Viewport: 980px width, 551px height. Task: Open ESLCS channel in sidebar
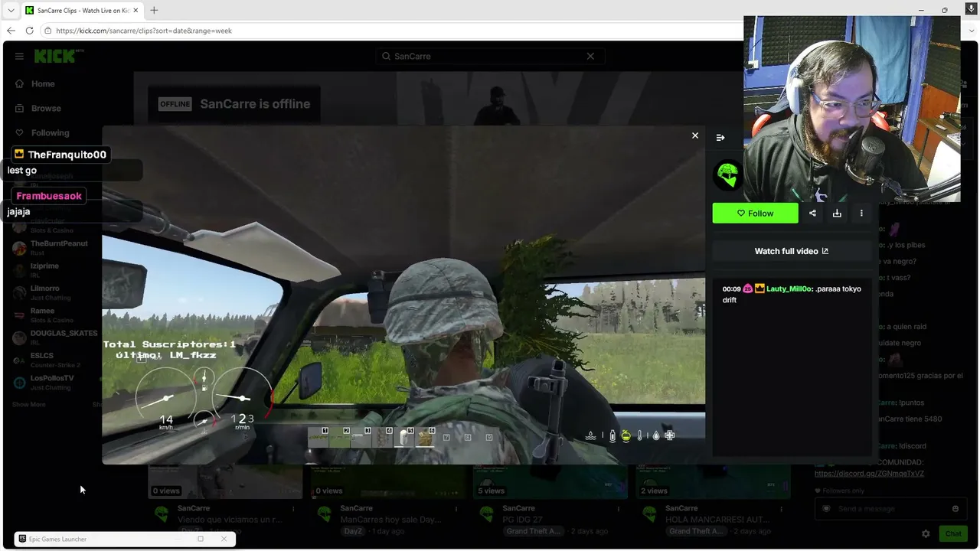(47, 360)
